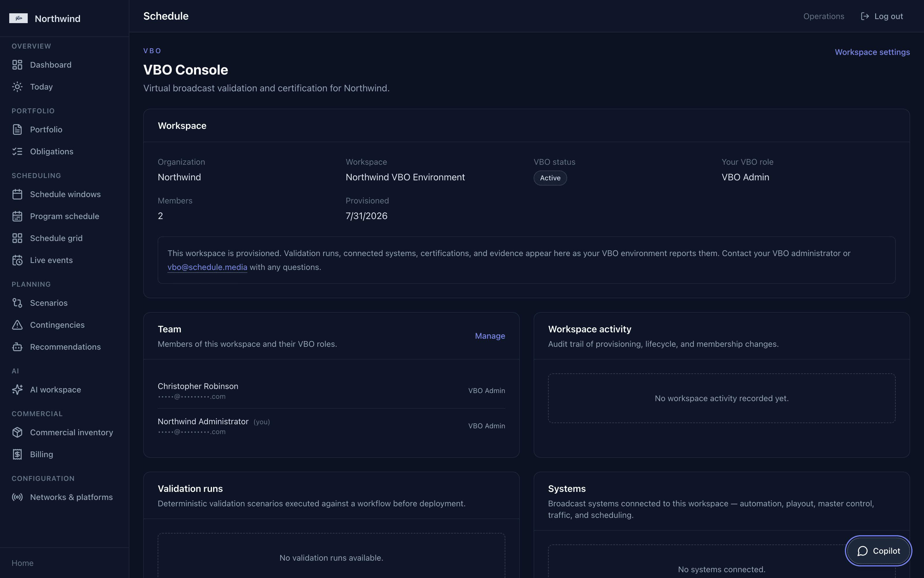Image resolution: width=924 pixels, height=578 pixels.
Task: Go to Billing
Action: [64, 454]
